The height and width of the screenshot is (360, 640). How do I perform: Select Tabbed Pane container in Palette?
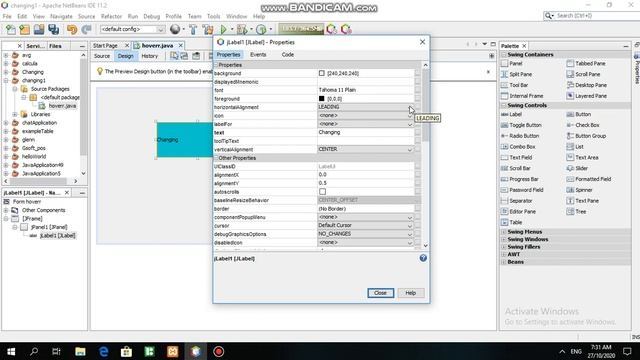pyautogui.click(x=586, y=64)
